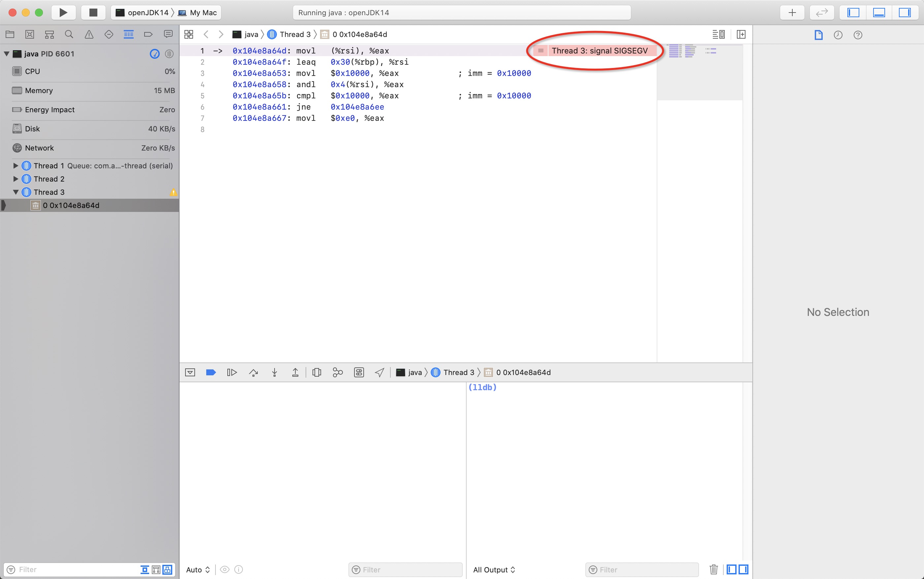This screenshot has width=924, height=579.
Task: Open the openJDK14 scheme selector
Action: (143, 13)
